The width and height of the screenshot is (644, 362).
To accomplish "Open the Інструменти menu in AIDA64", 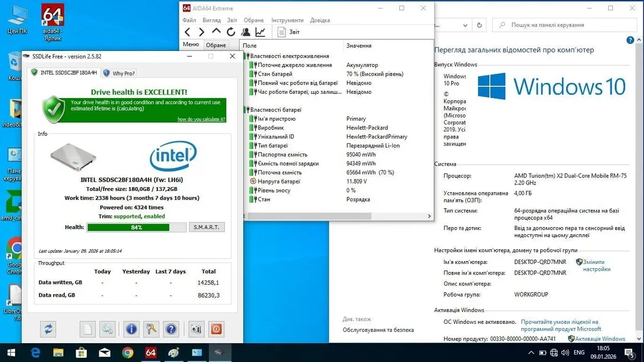I will tap(287, 20).
